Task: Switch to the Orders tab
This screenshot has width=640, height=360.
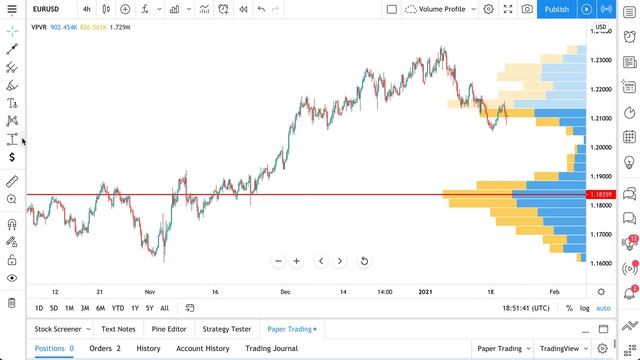Action: coord(105,349)
